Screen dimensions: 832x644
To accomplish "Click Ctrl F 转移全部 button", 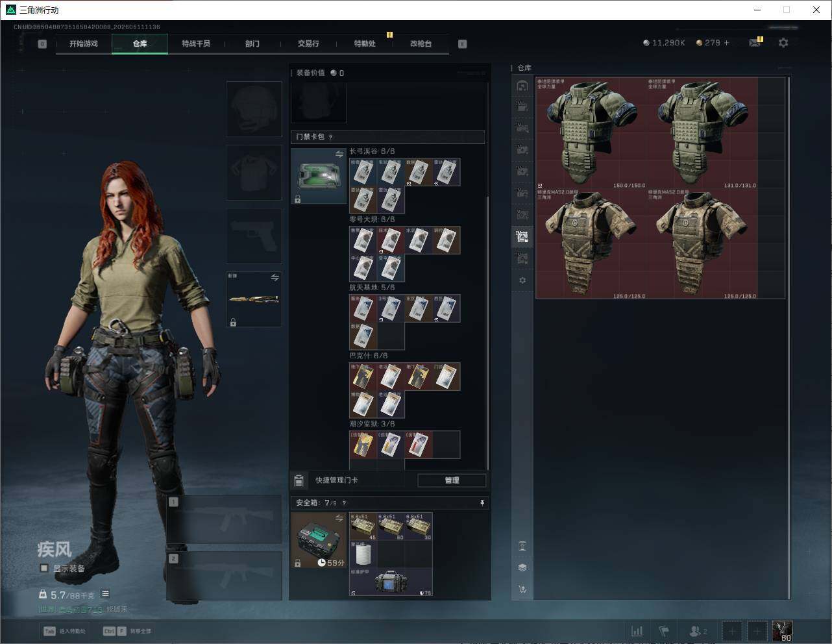I will tap(127, 631).
